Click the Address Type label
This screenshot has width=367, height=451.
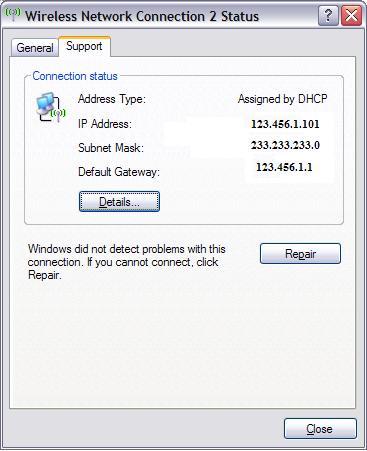click(112, 99)
